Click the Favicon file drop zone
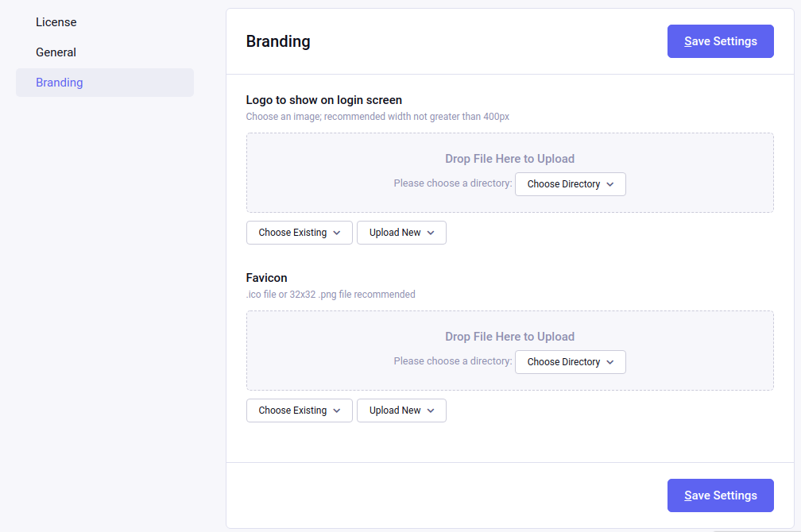This screenshot has width=801, height=532. click(510, 350)
